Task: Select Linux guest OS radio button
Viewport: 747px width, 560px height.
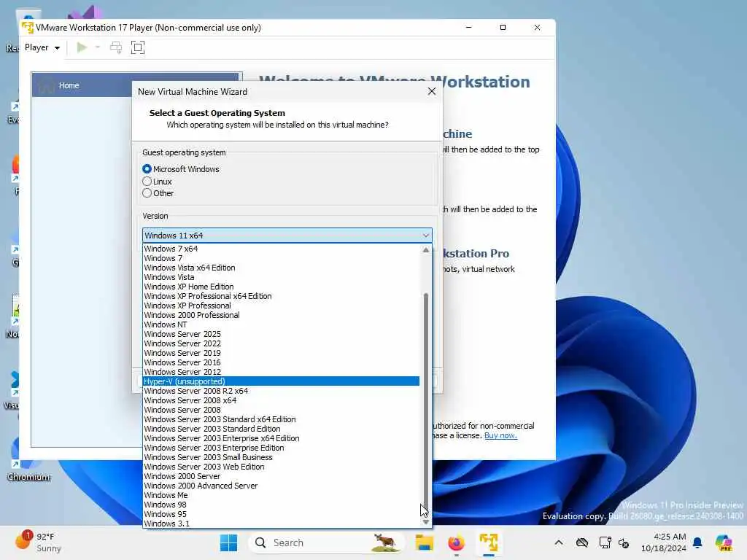Action: [147, 182]
